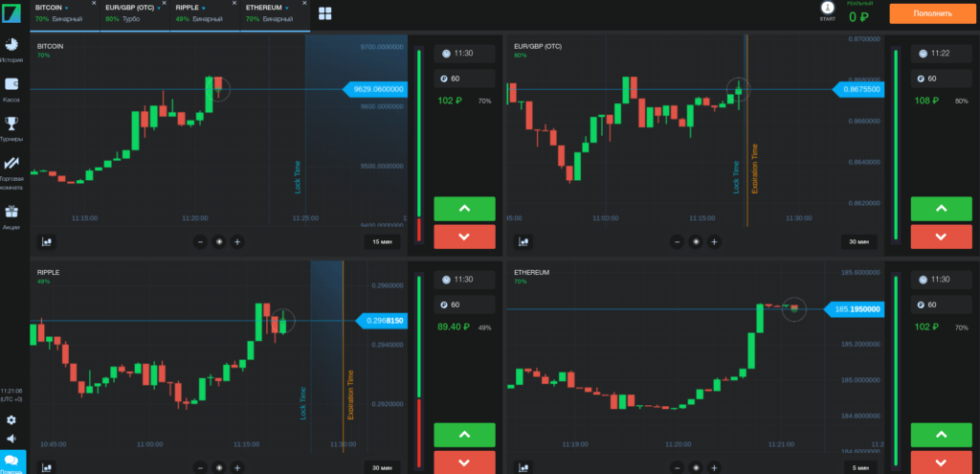Expand the BITCOIN asset dropdown arrow
Viewport: 980px width, 474px height.
pyautogui.click(x=67, y=8)
